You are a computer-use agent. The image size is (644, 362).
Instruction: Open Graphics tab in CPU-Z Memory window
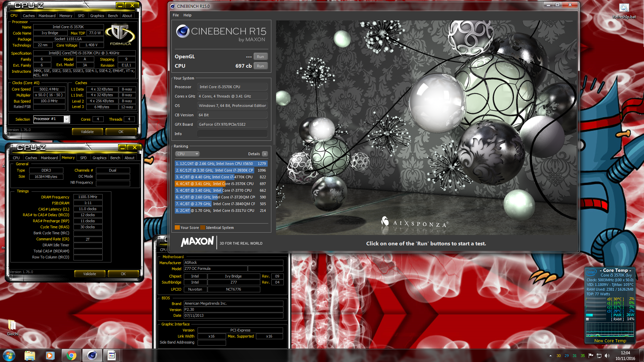click(100, 158)
